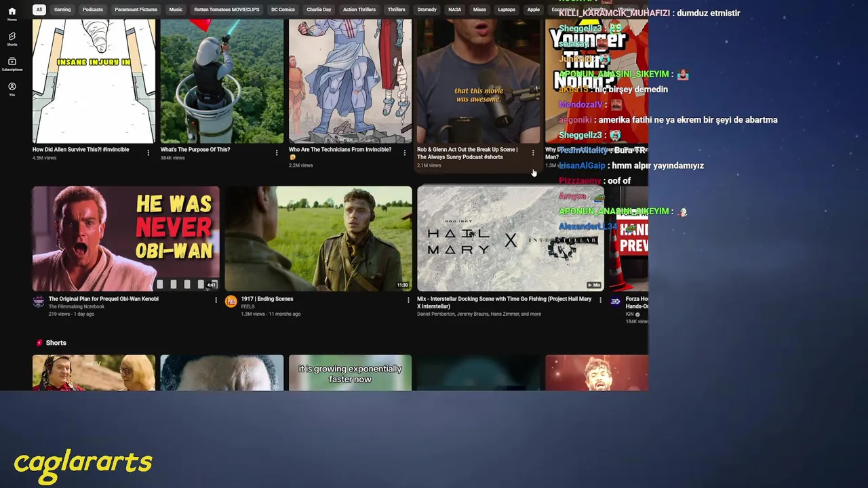Viewport: 868px width, 488px height.
Task: Open title 'Mix - Interstellar Docking Scene'
Action: [505, 302]
